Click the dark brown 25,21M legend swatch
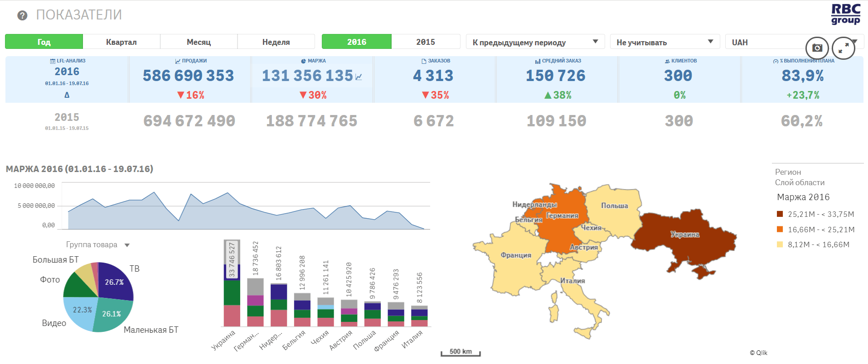868x364 pixels. tap(780, 214)
